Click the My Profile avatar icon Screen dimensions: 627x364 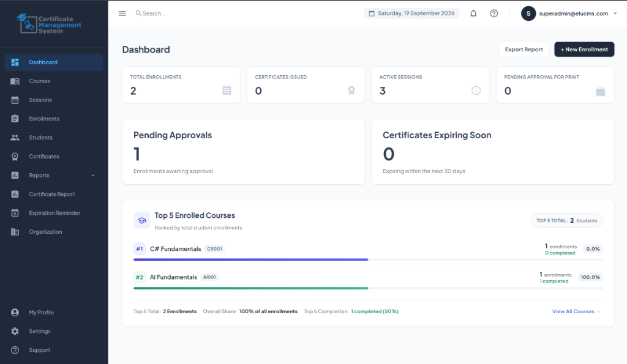(x=15, y=313)
